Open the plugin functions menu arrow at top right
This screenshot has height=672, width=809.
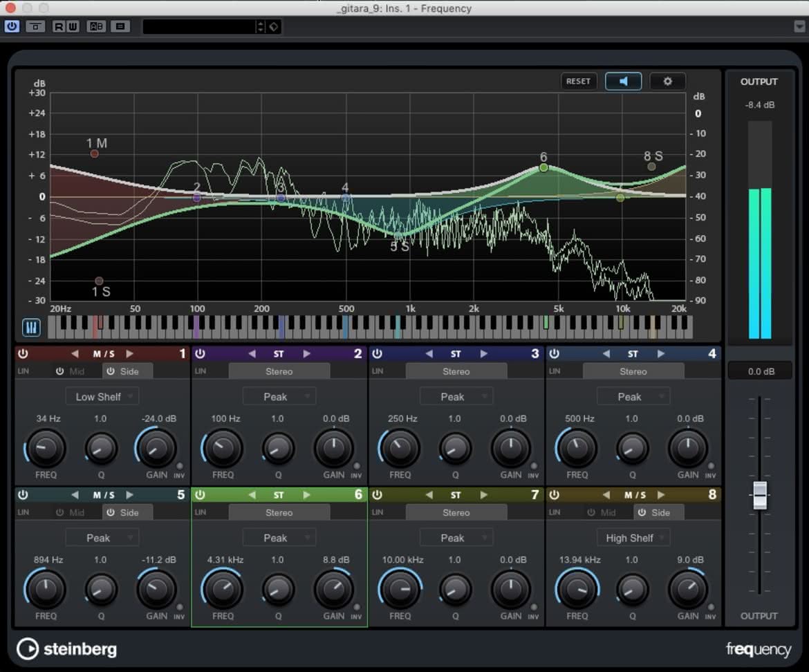tap(800, 26)
